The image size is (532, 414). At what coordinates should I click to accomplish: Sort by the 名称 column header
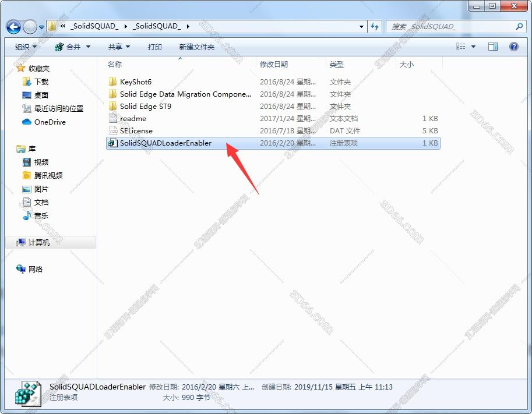115,64
